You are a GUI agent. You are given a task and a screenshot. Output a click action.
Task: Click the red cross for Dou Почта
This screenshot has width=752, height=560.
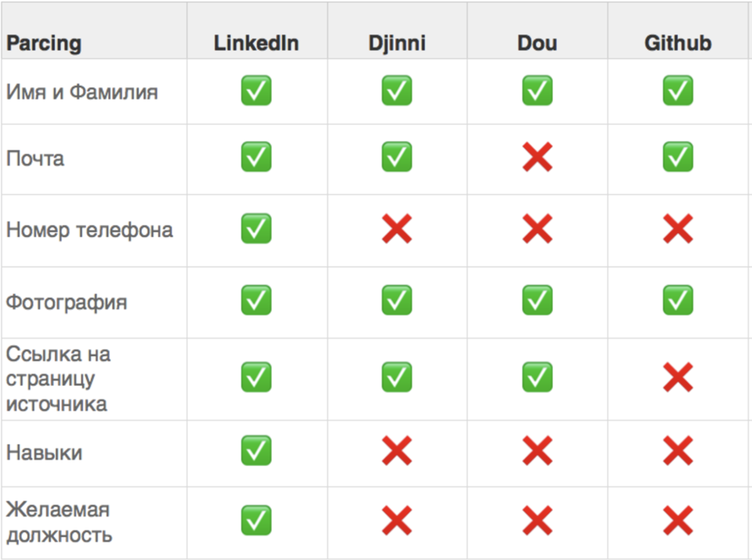pyautogui.click(x=537, y=157)
